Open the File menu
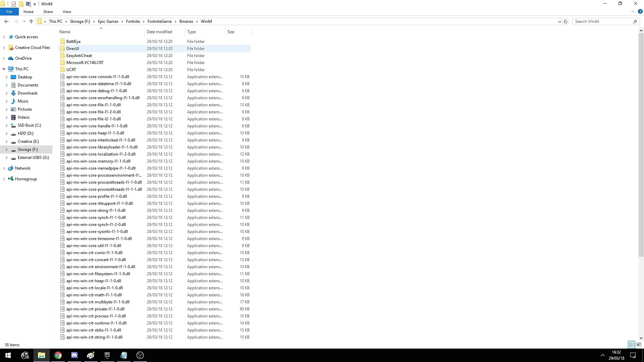Viewport: 644px width, 362px height. coord(9,12)
